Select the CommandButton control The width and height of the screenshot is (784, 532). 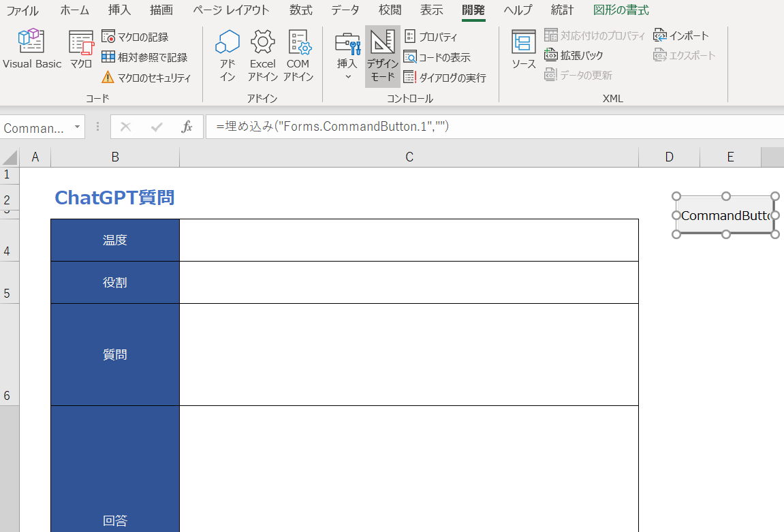pos(725,215)
